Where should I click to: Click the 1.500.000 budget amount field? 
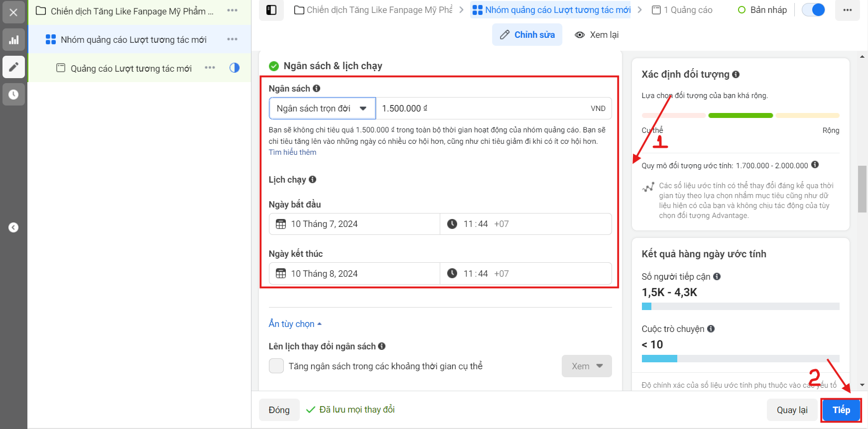click(x=494, y=108)
